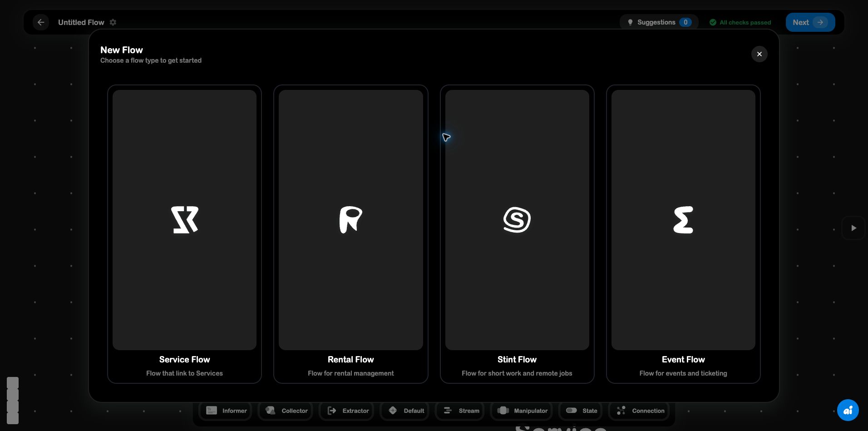
Task: Select the Manipulator node tool
Action: tap(522, 411)
